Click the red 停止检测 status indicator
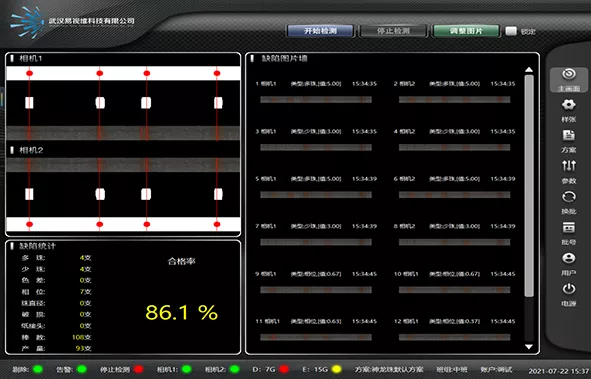591x379 pixels. click(139, 369)
